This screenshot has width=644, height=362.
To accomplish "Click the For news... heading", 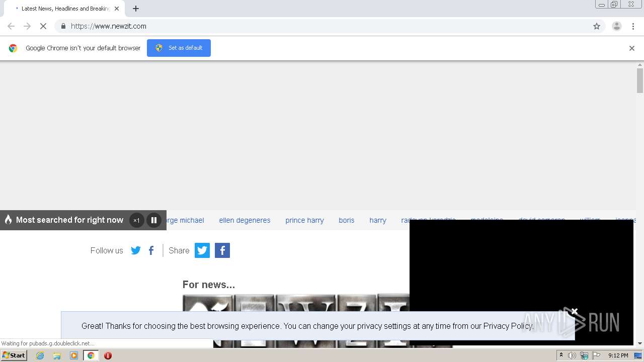I will 208,285.
